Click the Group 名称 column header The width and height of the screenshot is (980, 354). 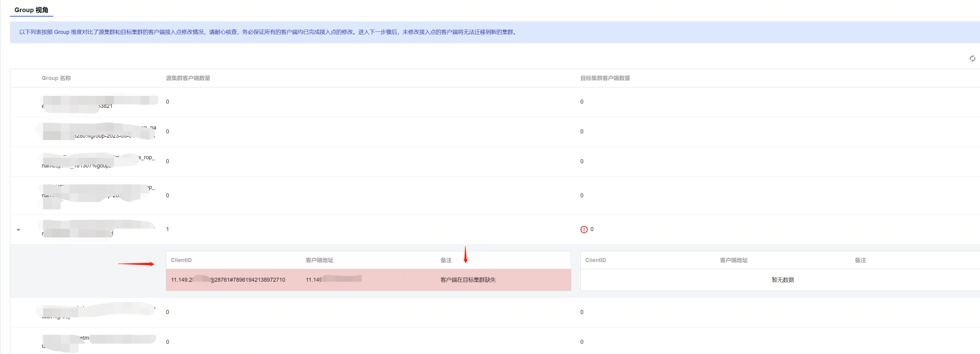click(56, 78)
